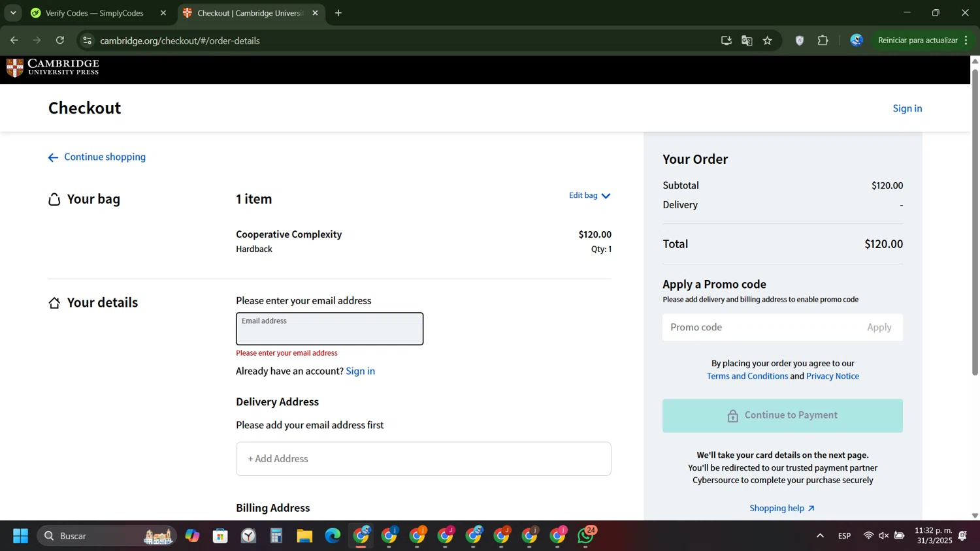Viewport: 980px width, 551px height.
Task: Open Wi-Fi network settings in tray
Action: point(868,536)
